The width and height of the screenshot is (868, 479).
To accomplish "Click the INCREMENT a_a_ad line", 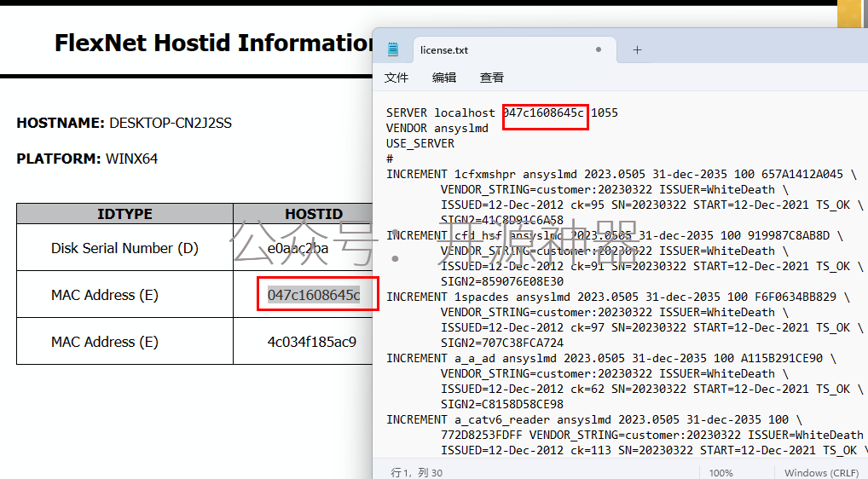I will point(611,359).
